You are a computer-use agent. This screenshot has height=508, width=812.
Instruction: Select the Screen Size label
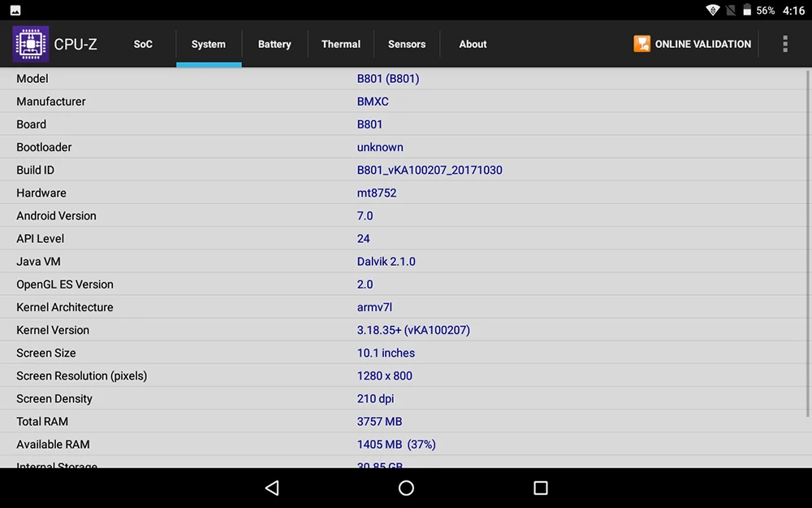46,353
